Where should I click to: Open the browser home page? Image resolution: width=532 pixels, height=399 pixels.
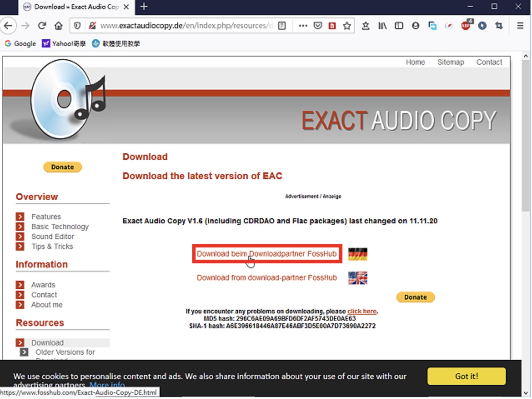[58, 26]
